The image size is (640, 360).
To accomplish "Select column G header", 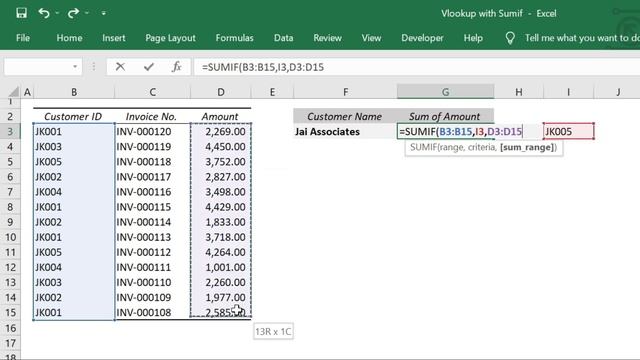I will 445,92.
